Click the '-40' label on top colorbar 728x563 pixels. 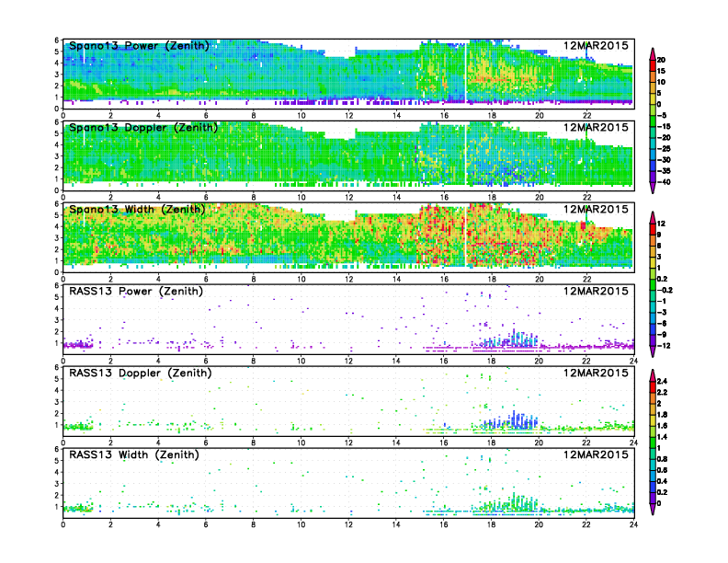(x=664, y=182)
